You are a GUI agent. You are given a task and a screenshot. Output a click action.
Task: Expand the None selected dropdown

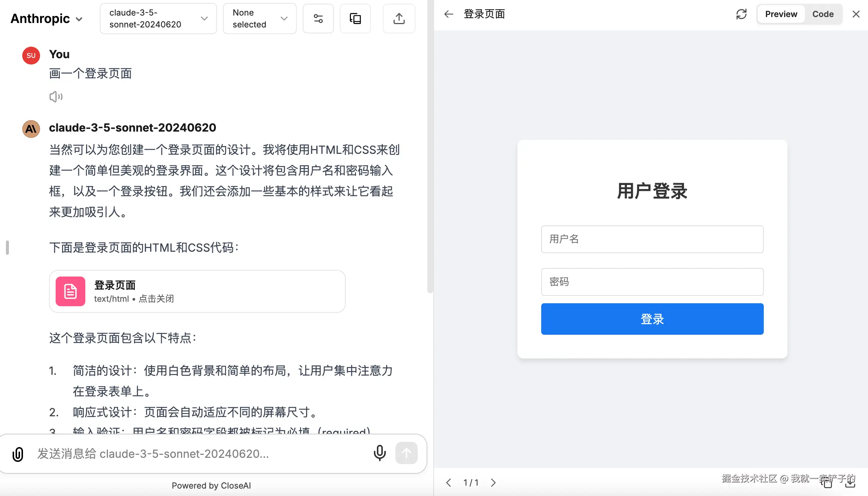click(260, 19)
